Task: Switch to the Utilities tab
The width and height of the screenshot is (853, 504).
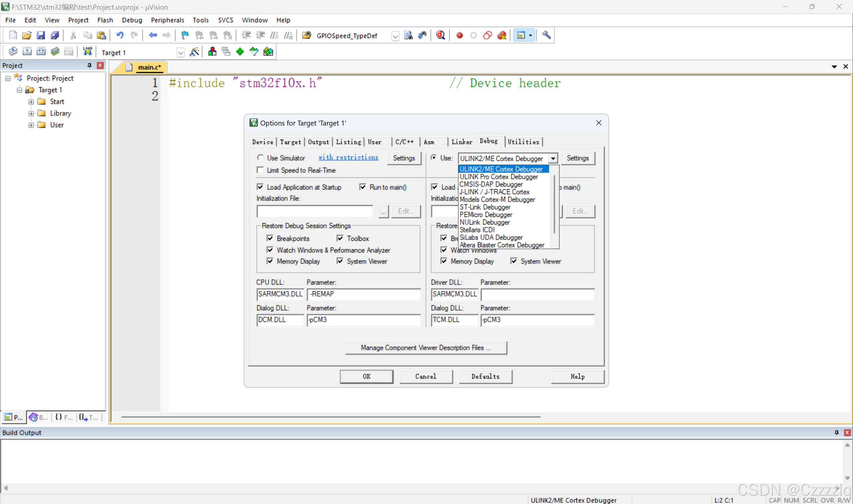Action: pos(523,142)
